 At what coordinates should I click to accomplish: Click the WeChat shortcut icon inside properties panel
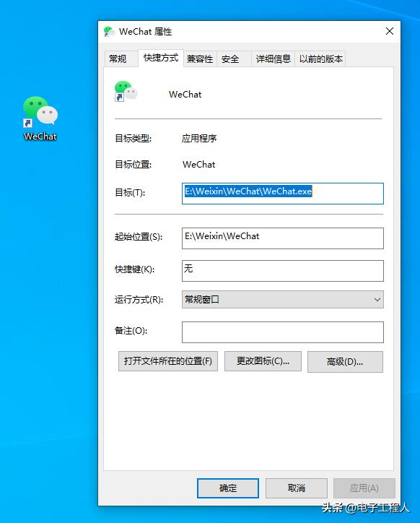pyautogui.click(x=126, y=91)
